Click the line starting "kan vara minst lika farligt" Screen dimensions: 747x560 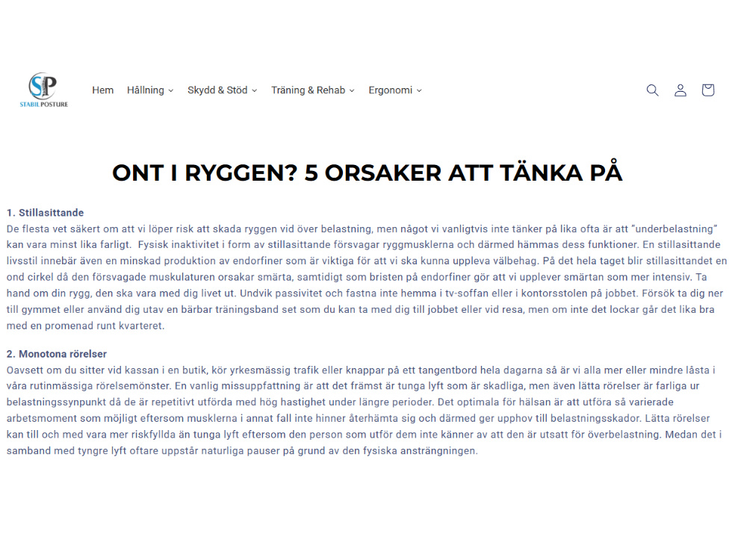pyautogui.click(x=364, y=245)
